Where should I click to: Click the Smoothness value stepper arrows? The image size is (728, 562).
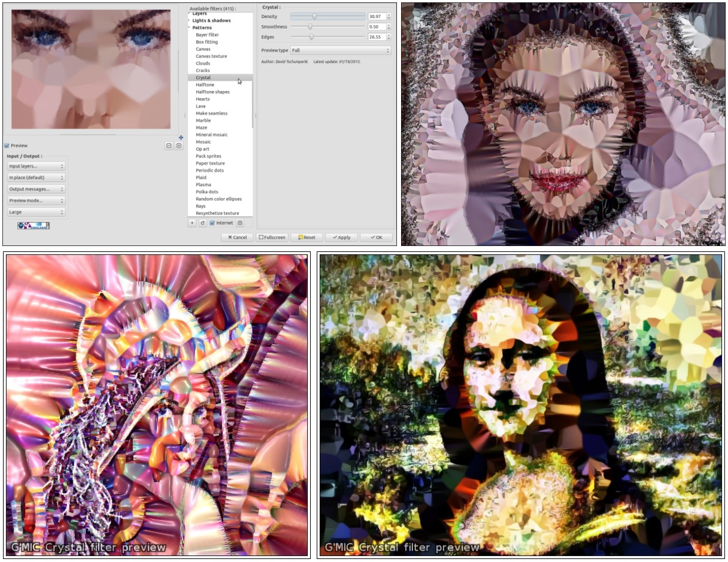(x=389, y=27)
